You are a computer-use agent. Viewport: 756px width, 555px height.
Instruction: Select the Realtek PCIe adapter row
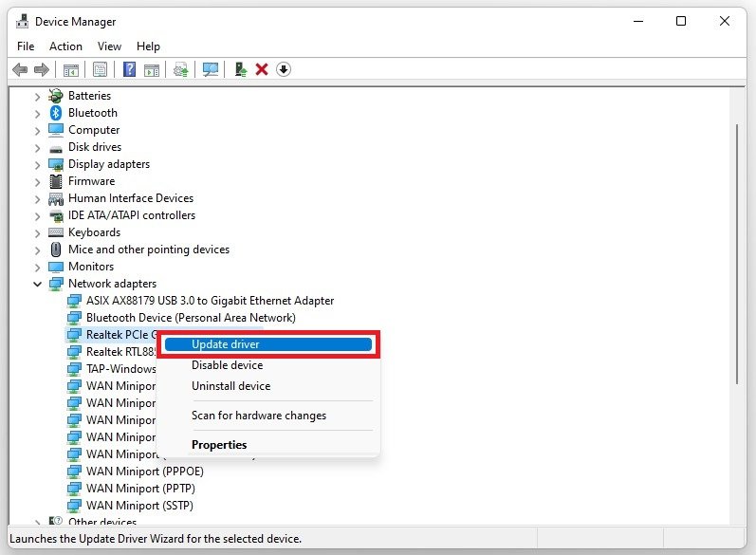click(x=113, y=335)
